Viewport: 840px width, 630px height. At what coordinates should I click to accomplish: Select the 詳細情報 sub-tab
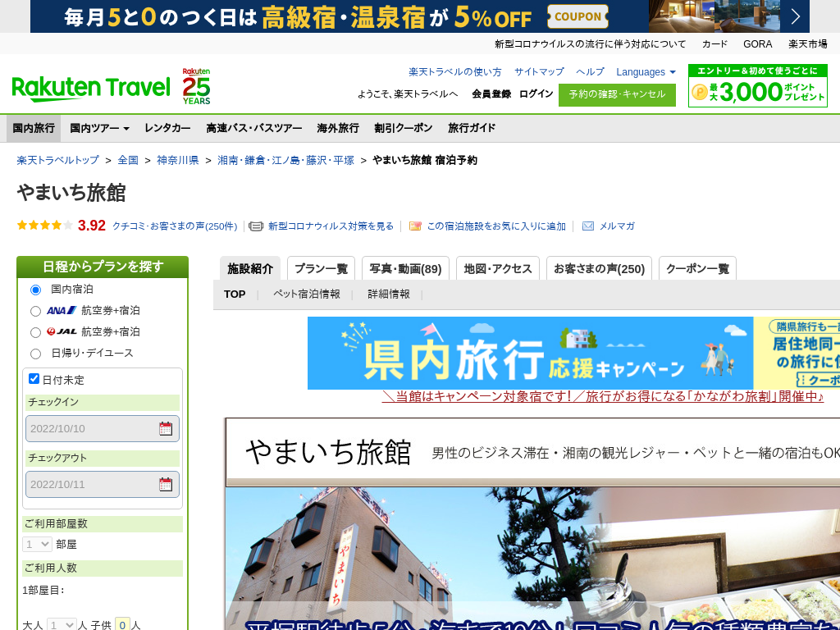point(389,294)
